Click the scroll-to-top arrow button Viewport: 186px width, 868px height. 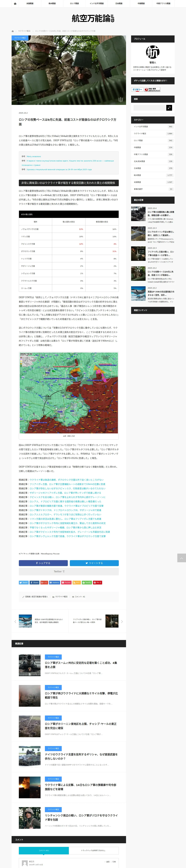coord(182,558)
